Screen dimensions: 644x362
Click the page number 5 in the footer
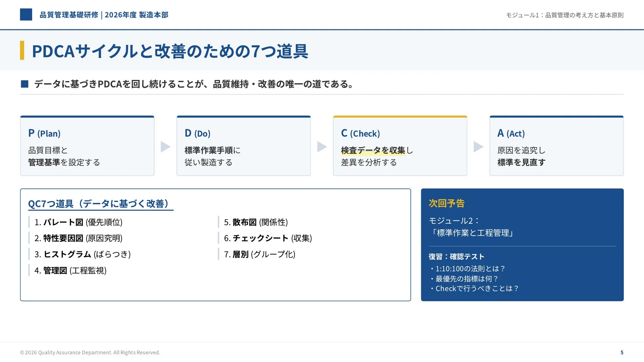click(x=622, y=352)
